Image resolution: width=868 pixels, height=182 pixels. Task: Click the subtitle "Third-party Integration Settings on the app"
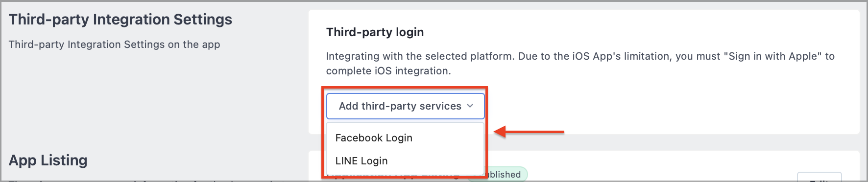click(x=115, y=45)
